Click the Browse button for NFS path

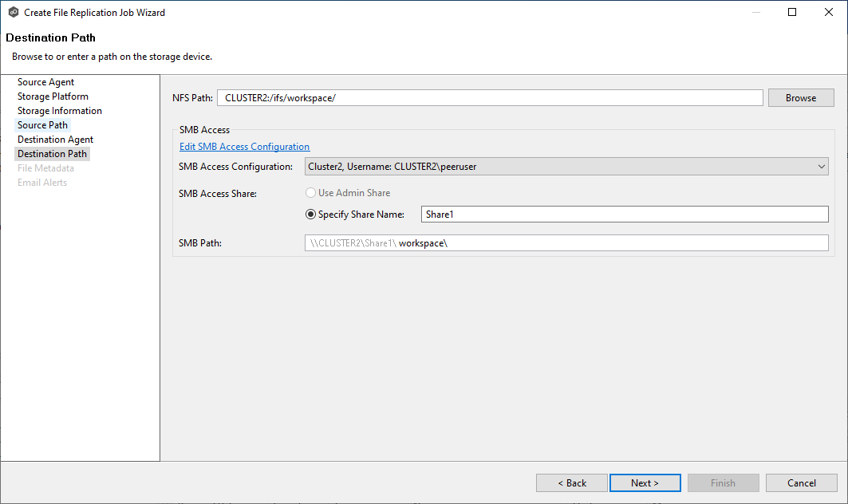pos(800,98)
